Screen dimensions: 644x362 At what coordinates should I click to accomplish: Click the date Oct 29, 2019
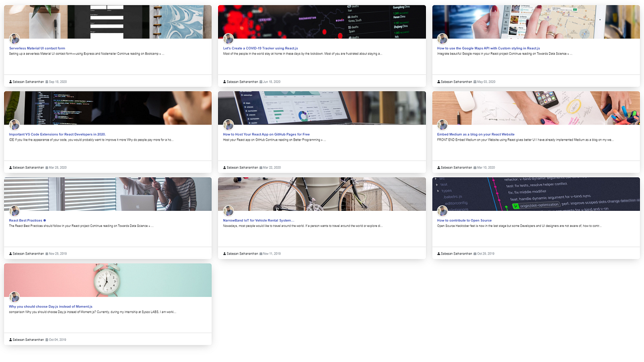486,254
